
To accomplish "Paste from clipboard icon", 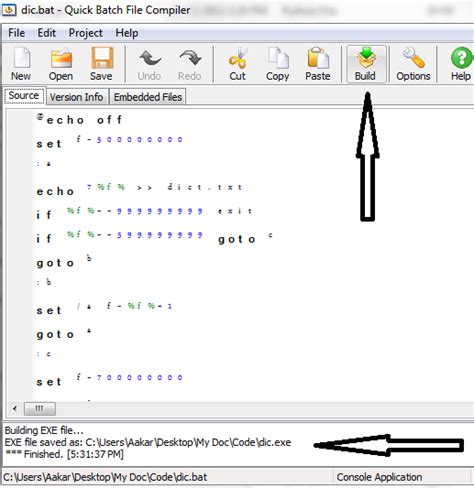I will [x=318, y=64].
